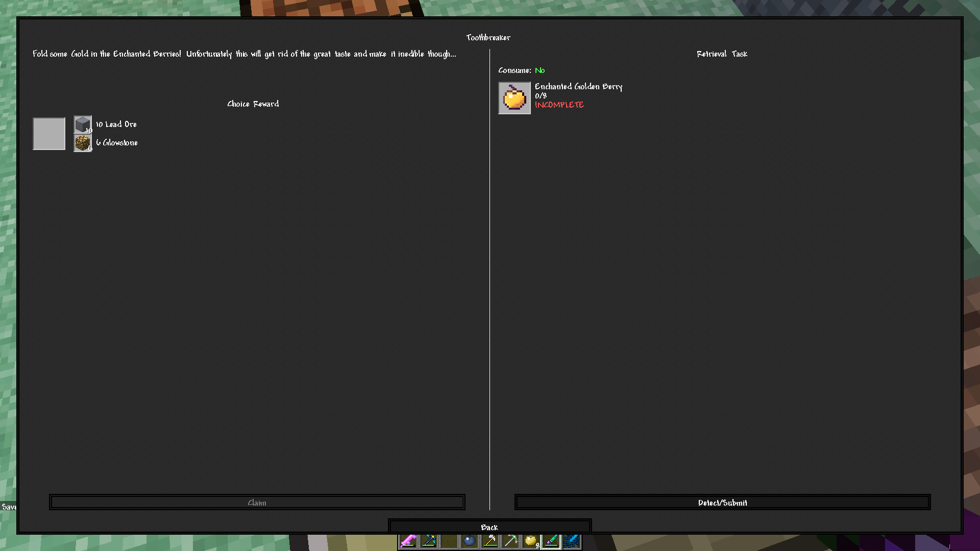Viewport: 980px width, 551px height.
Task: Select the blue feathery last hotbar item
Action: [572, 541]
